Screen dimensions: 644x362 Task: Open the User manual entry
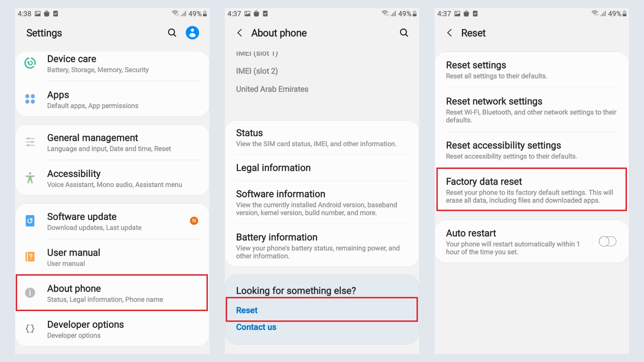pos(112,257)
